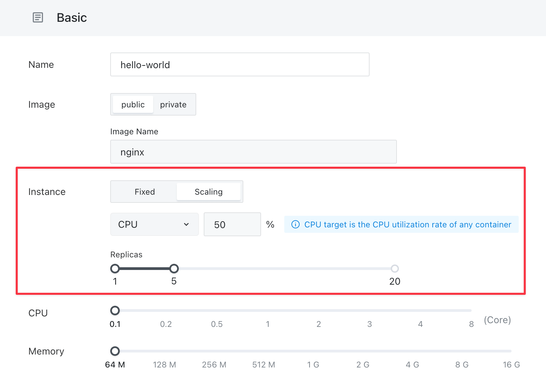The width and height of the screenshot is (546, 392).
Task: Click the 50 percent target value field
Action: (232, 224)
